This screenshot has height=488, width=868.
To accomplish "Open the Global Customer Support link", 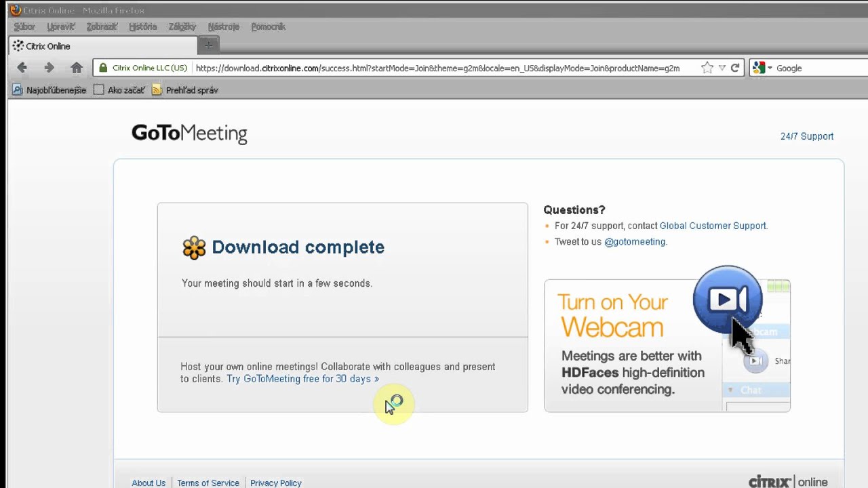I will [x=713, y=226].
